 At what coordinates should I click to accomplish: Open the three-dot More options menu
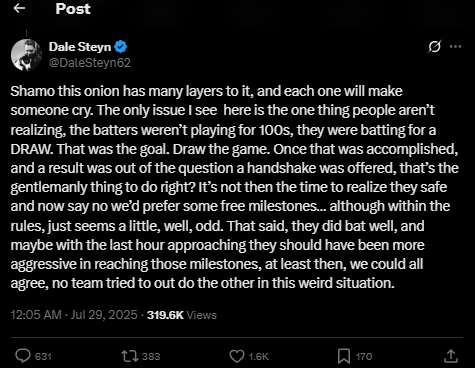[x=455, y=47]
